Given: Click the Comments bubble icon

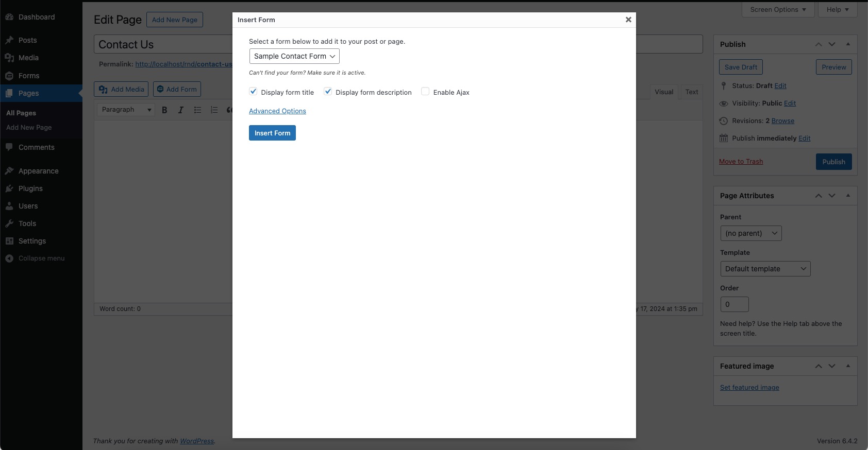Looking at the screenshot, I should point(9,147).
